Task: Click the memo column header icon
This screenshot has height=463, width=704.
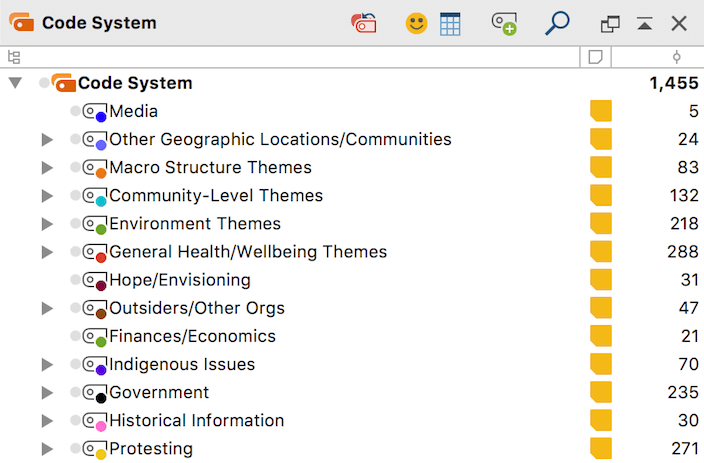Action: click(595, 57)
